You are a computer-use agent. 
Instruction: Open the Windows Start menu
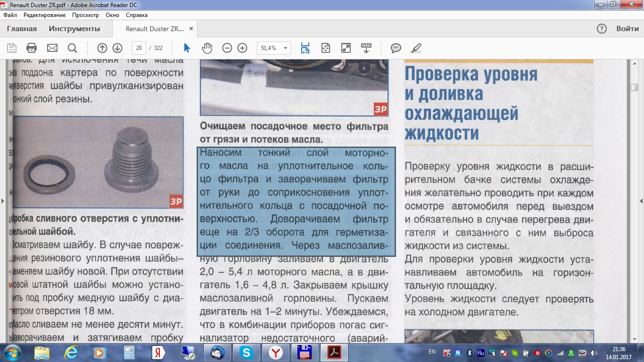tap(11, 352)
